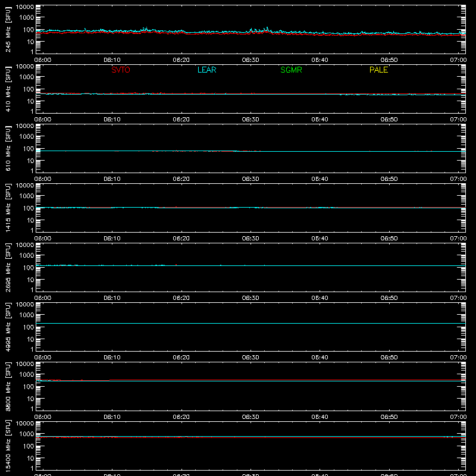Click 06:10 time label under 2695 MHz plot

(112, 298)
